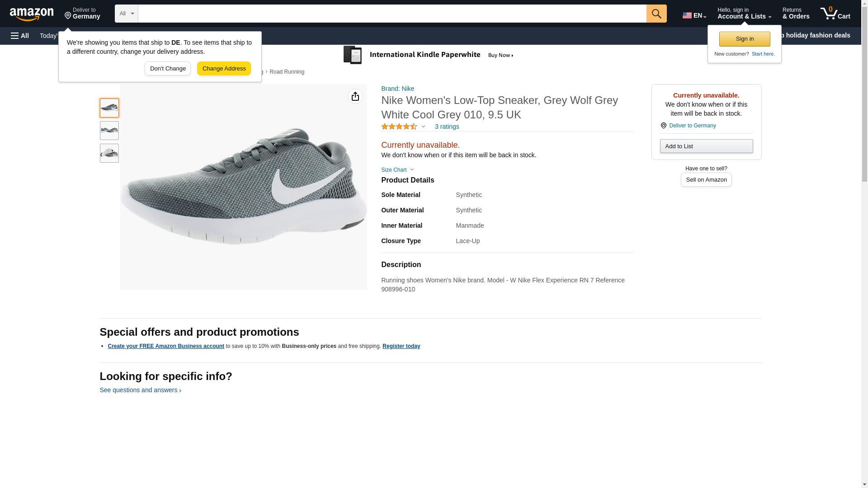Open Returns & Orders

click(x=796, y=14)
